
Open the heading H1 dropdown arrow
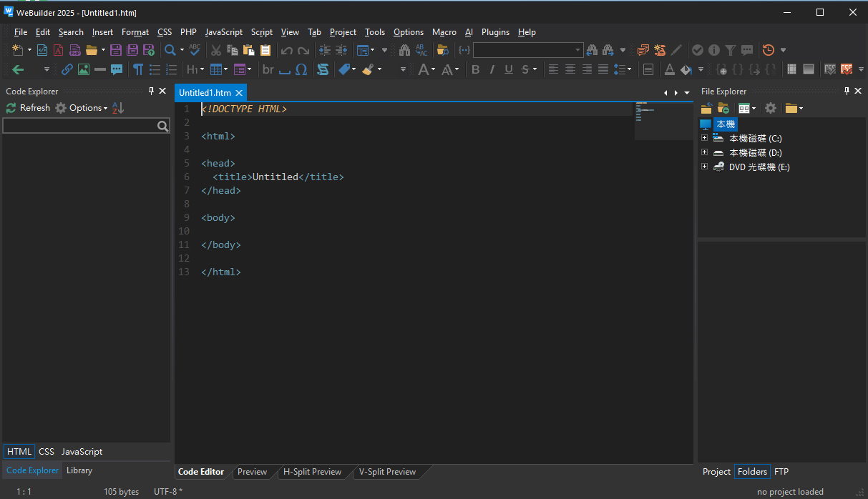click(x=202, y=69)
